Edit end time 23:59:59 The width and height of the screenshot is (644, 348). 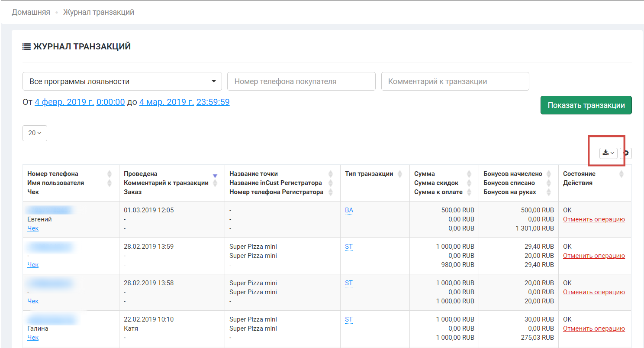tap(213, 102)
